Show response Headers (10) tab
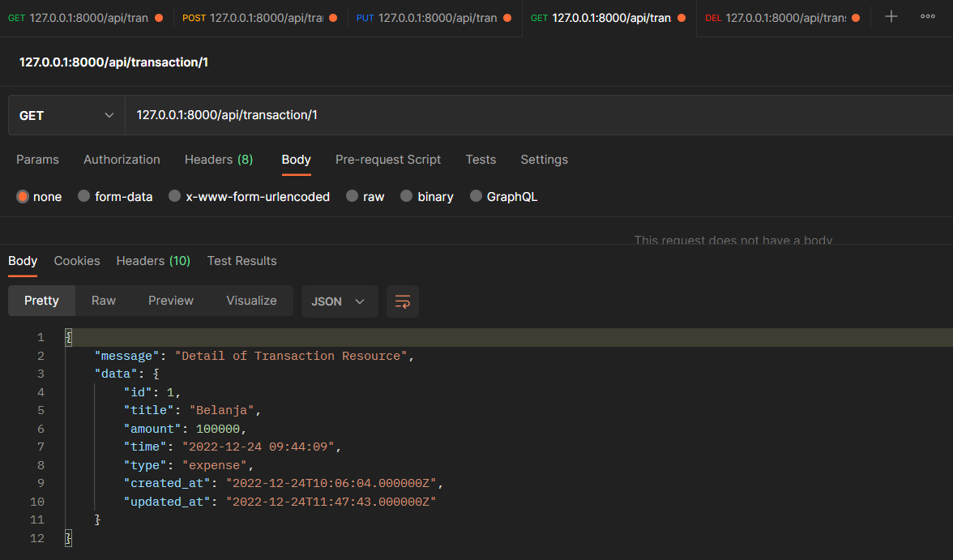Screen dimensions: 953x560 click(x=153, y=261)
